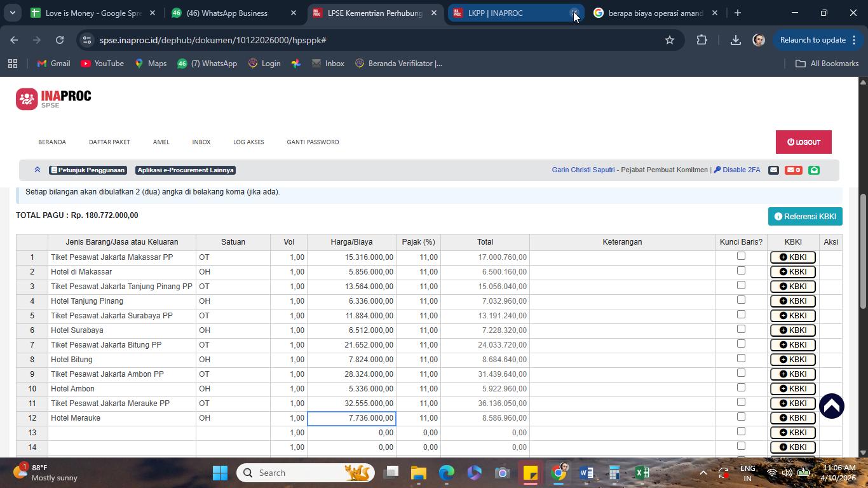Show hidden system tray icons
The width and height of the screenshot is (868, 488).
point(703,473)
